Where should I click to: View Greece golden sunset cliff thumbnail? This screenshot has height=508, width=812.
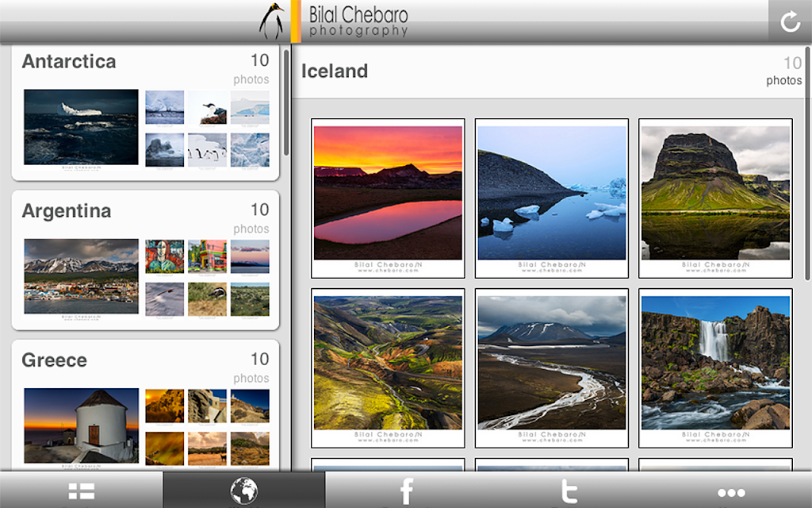coord(165,406)
